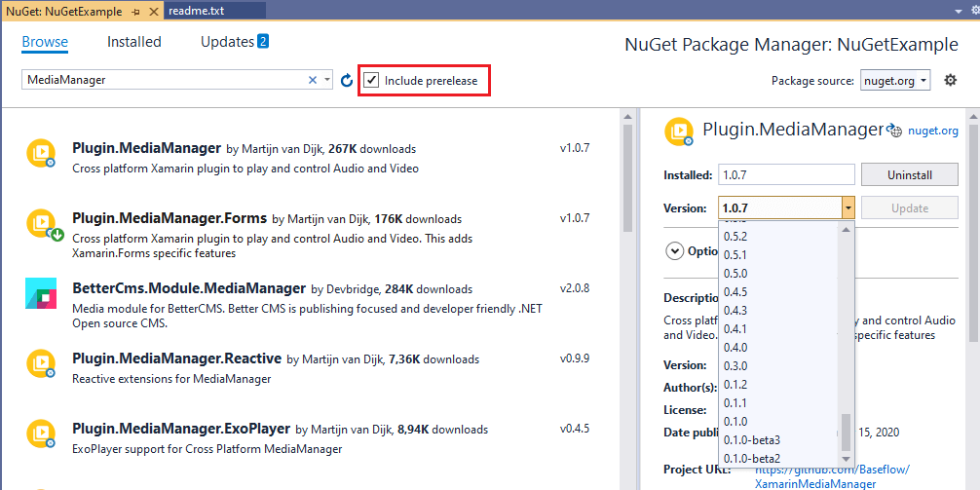Select the Plugin.MediaManager package title
Image resolution: width=980 pixels, height=490 pixels.
pos(147,148)
